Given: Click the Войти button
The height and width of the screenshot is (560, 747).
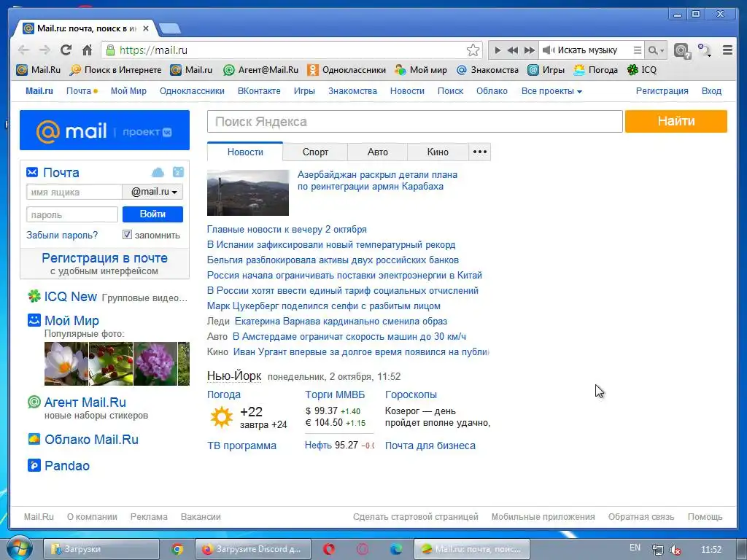Looking at the screenshot, I should click(152, 214).
